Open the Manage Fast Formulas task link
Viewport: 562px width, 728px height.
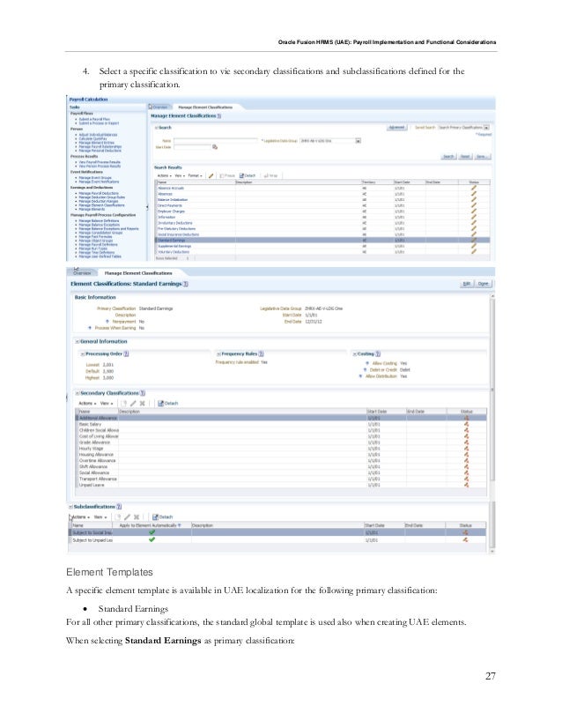pyautogui.click(x=95, y=236)
